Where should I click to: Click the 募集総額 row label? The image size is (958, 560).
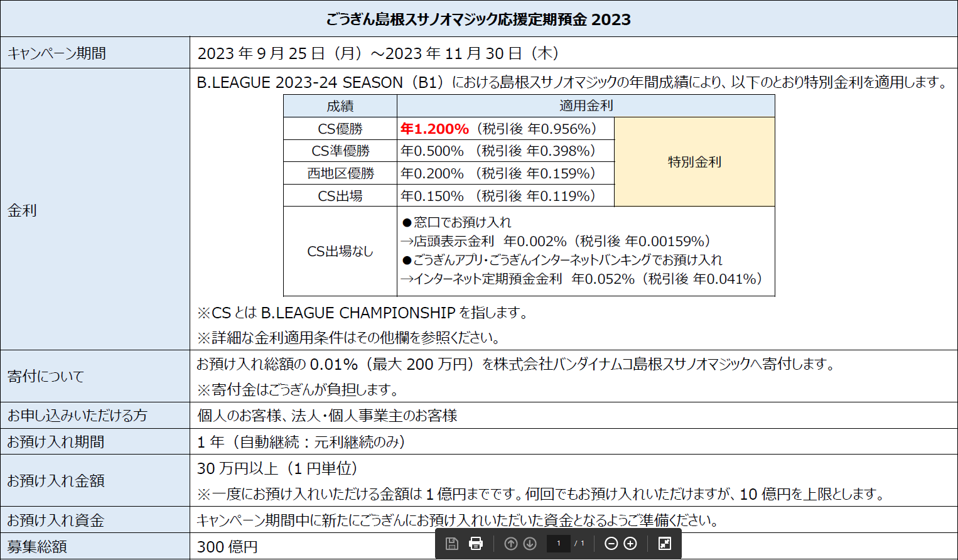click(x=37, y=547)
